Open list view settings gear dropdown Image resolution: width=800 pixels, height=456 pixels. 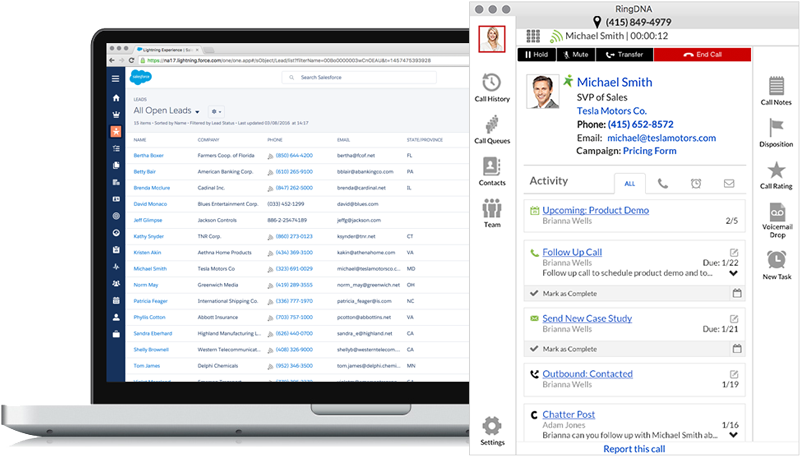click(x=216, y=112)
